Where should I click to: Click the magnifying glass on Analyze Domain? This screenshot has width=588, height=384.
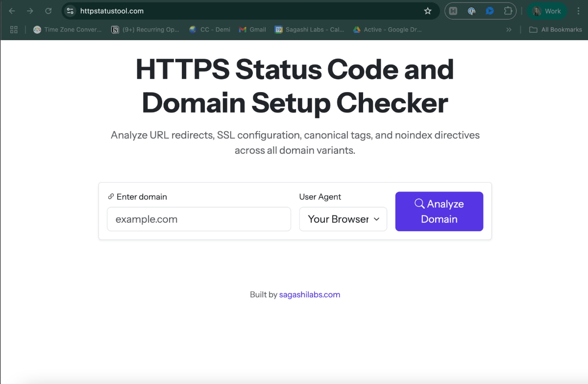419,203
